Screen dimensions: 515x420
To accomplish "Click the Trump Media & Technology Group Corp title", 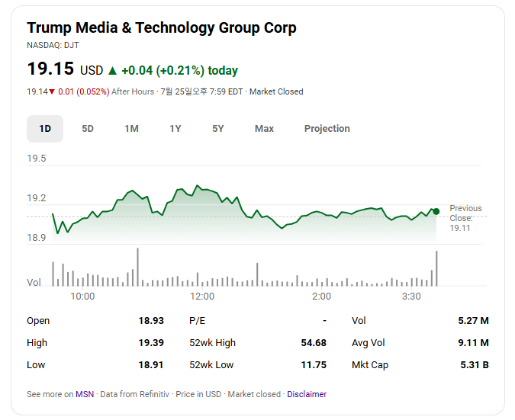I will click(162, 28).
